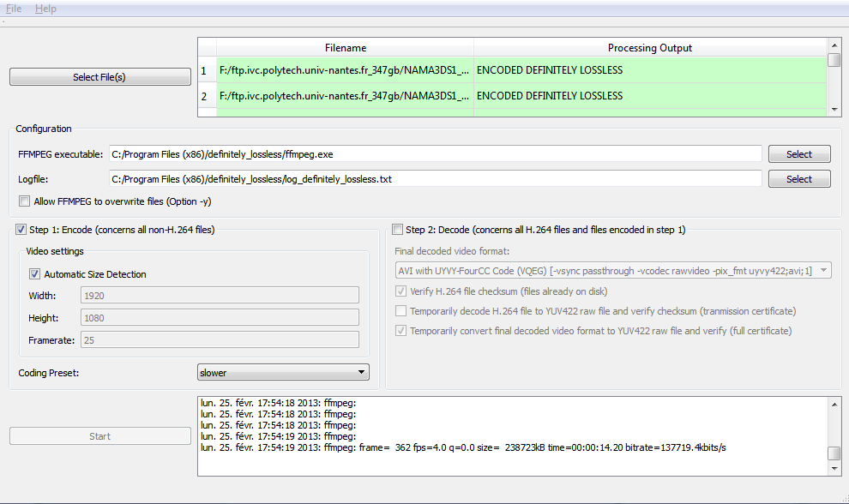Click log output scrollbar up arrow

tap(834, 404)
